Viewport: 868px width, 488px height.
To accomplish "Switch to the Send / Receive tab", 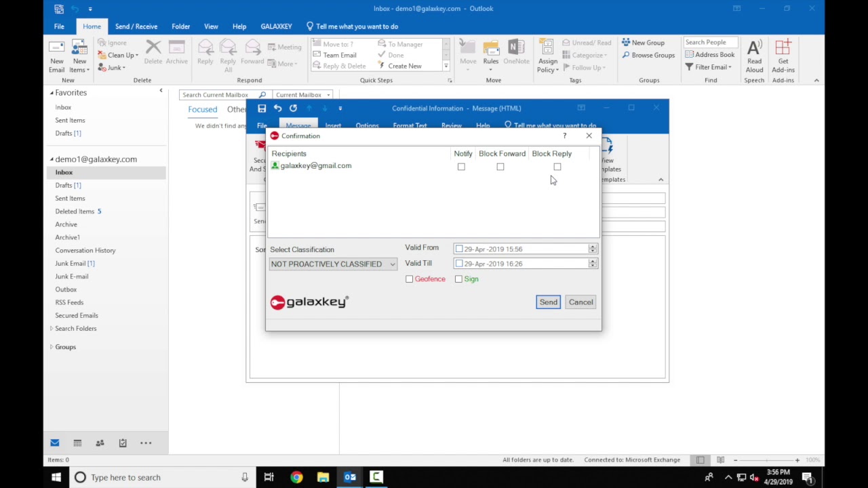I will click(x=136, y=26).
